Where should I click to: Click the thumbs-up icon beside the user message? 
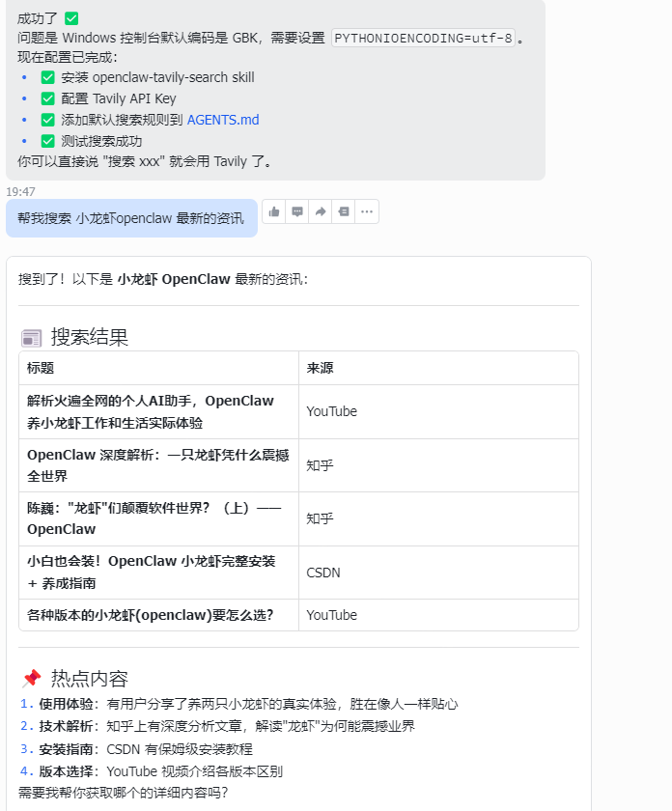274,211
